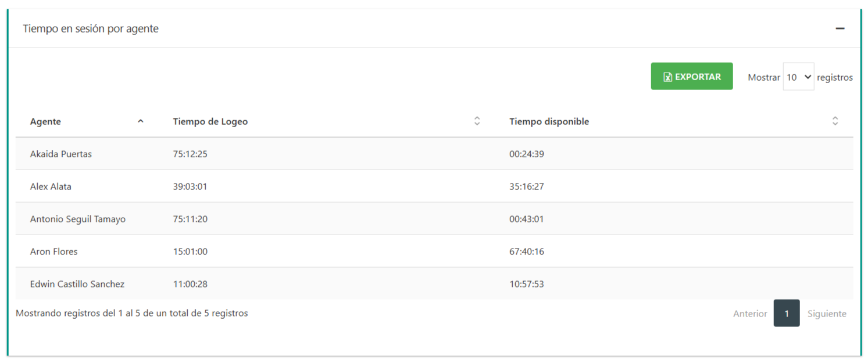Click the Antonio Seguil Tamayo agent name
This screenshot has width=868, height=360.
78,219
